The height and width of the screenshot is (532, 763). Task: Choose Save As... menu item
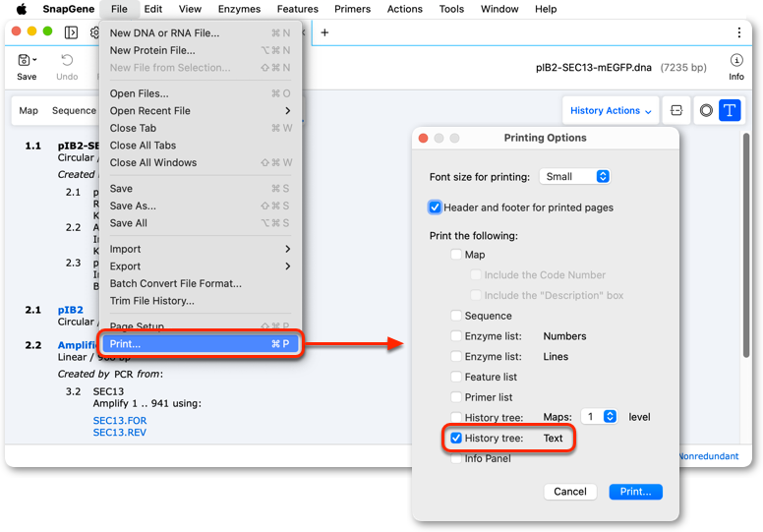pyautogui.click(x=200, y=206)
